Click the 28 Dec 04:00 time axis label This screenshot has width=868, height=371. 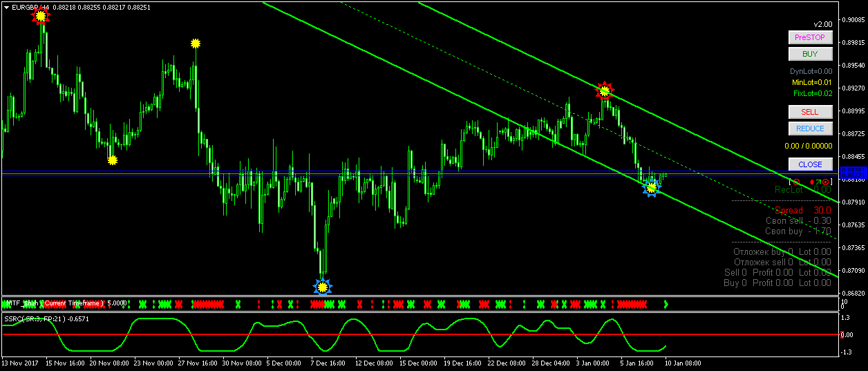550,362
